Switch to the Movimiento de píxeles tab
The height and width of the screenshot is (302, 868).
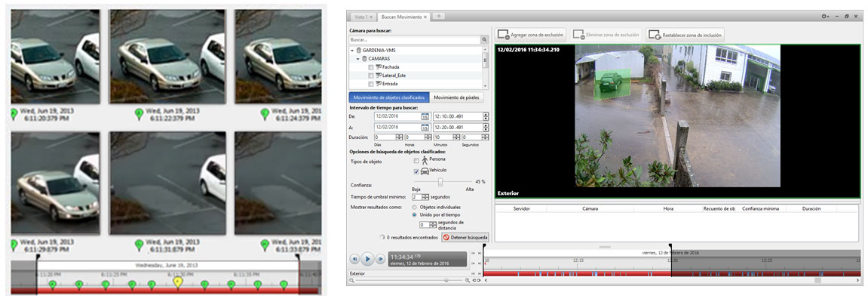coord(457,97)
